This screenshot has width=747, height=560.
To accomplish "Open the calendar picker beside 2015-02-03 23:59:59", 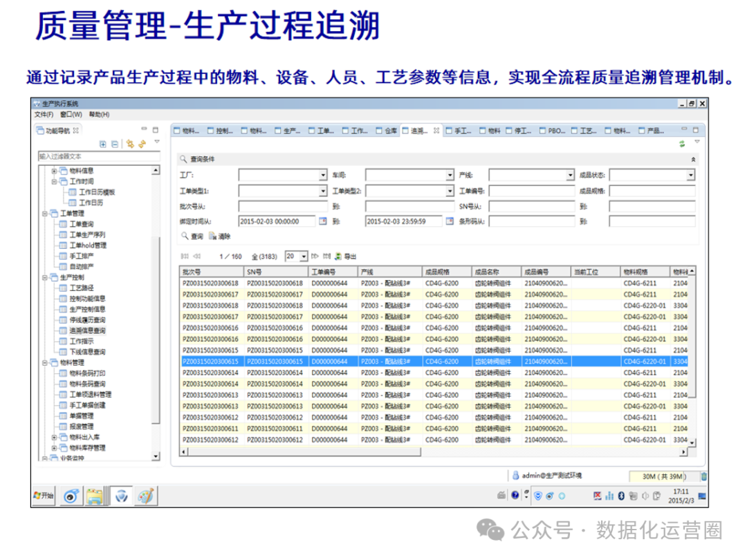I will 450,221.
